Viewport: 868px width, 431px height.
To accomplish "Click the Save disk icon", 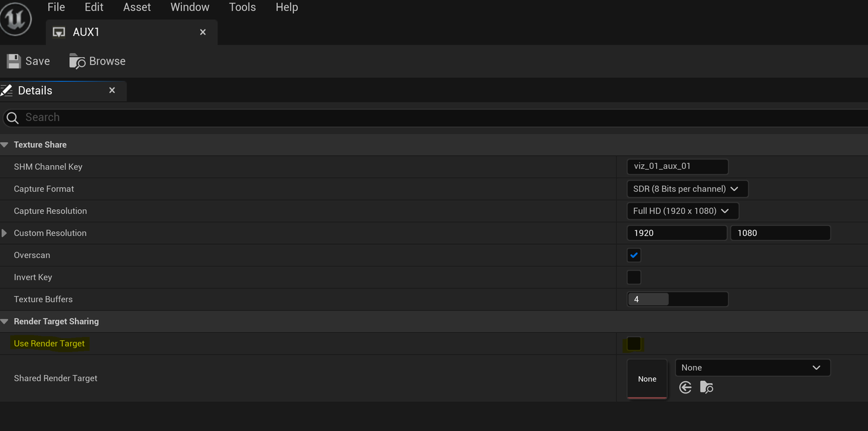I will (14, 61).
